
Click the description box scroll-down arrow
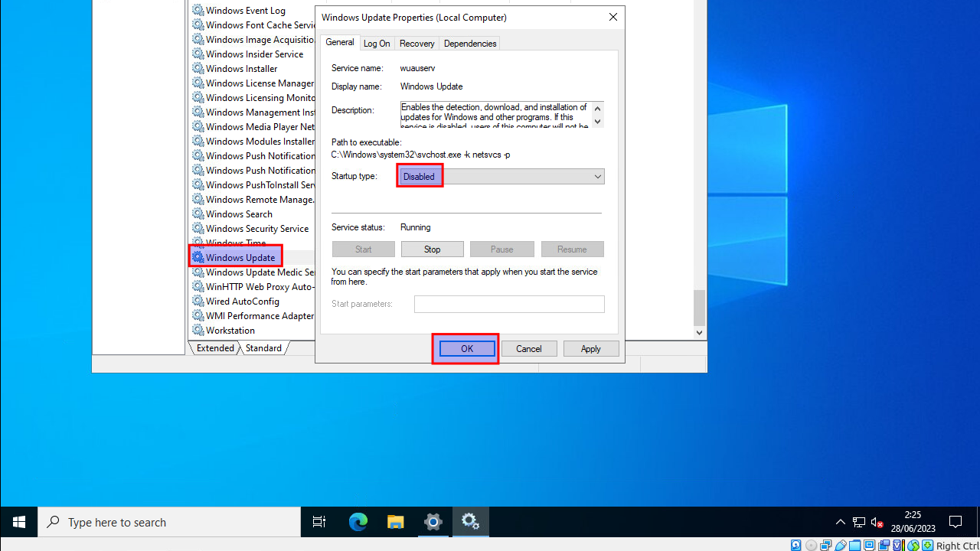(598, 122)
